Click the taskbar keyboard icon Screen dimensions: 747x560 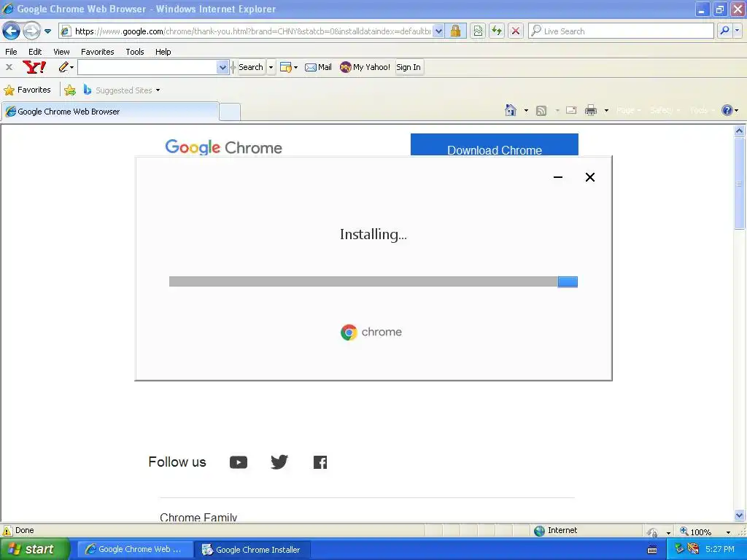tap(652, 550)
